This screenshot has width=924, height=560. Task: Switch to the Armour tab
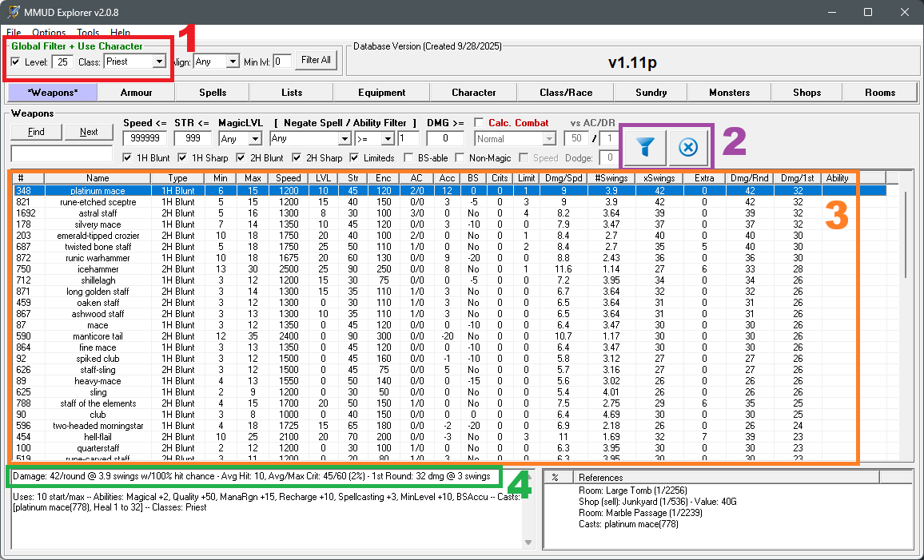point(136,93)
